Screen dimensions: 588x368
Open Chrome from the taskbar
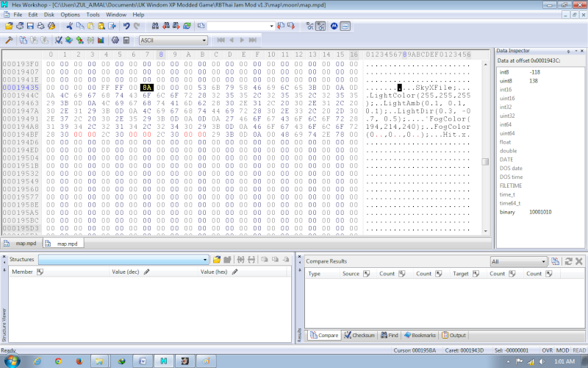click(x=58, y=361)
